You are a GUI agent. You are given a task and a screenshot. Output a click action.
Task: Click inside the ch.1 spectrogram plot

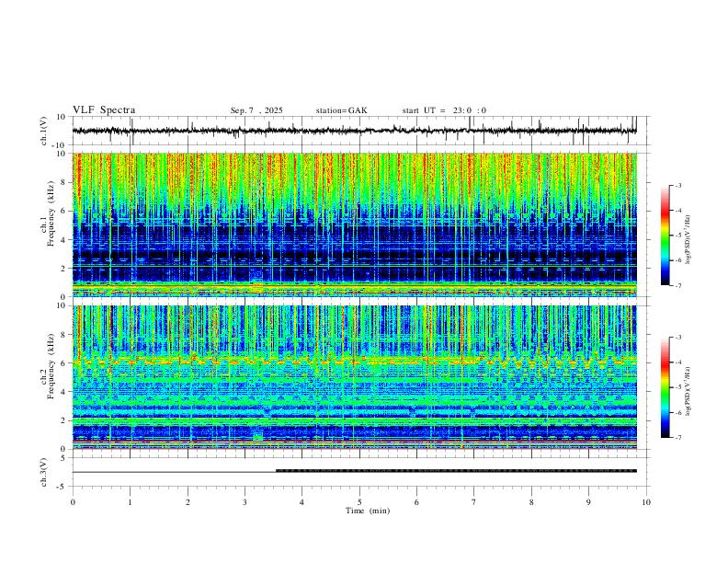[355, 224]
